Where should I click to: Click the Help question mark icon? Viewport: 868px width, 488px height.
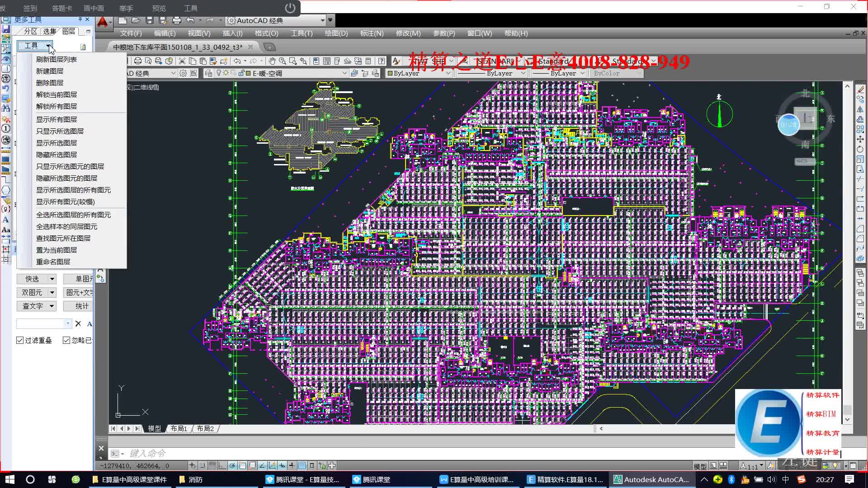(382, 61)
